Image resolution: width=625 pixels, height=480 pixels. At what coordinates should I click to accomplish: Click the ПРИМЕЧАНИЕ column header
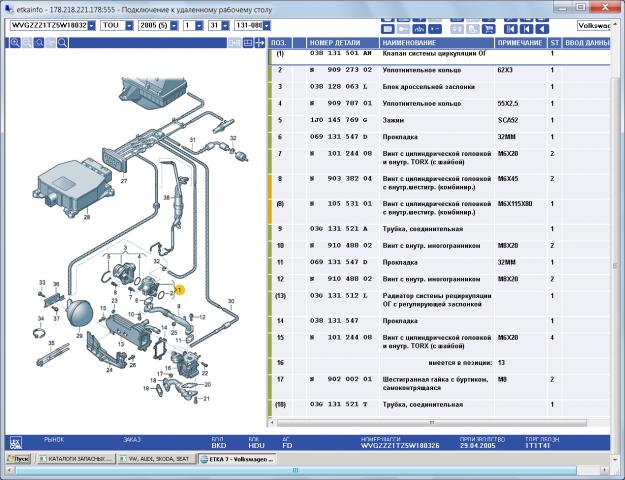tap(520, 43)
